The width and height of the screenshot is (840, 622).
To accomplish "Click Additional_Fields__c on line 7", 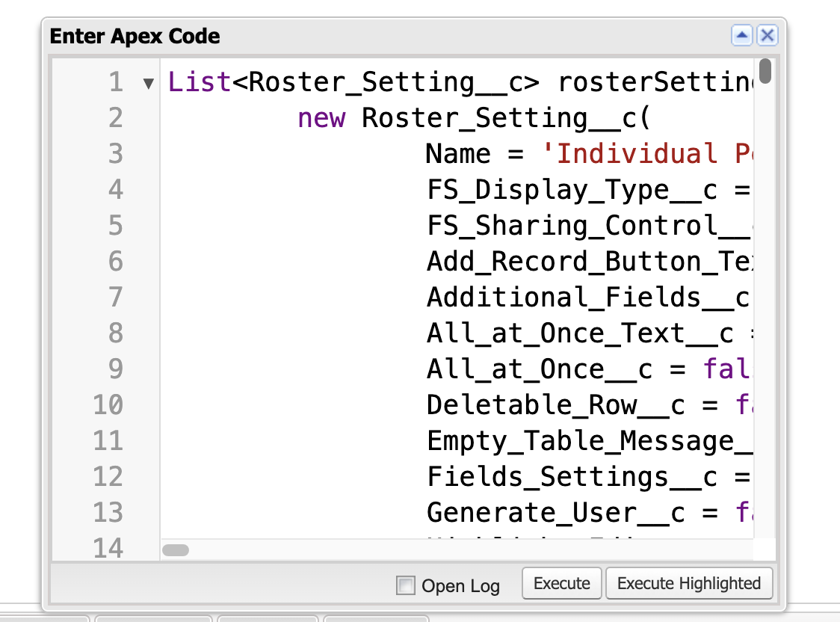I will click(x=588, y=298).
